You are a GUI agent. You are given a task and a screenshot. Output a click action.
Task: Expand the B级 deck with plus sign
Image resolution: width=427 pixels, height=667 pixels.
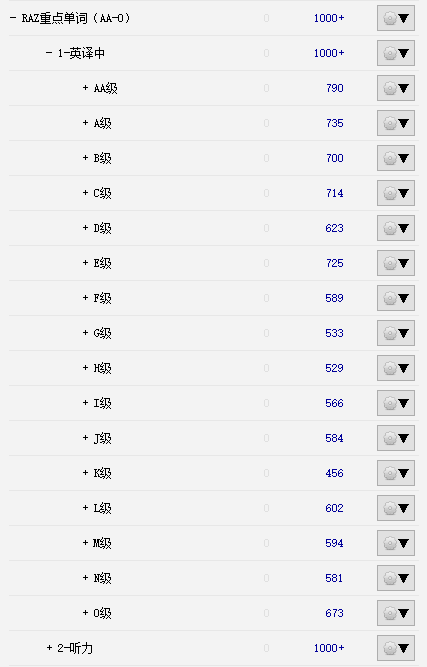[x=85, y=158]
